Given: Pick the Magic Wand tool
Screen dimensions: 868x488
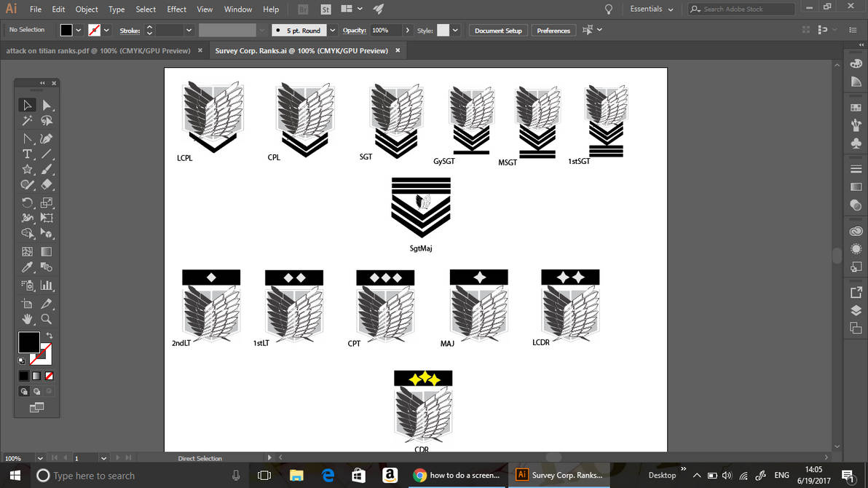Looking at the screenshot, I should tap(26, 121).
